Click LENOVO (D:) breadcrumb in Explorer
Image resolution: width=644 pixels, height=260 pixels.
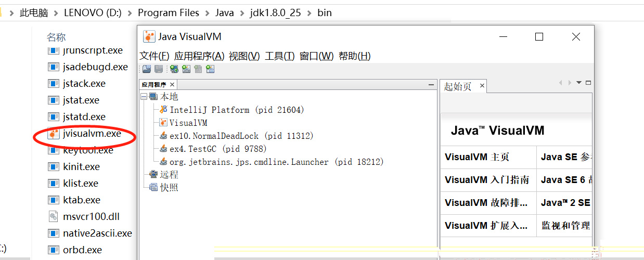pos(93,12)
